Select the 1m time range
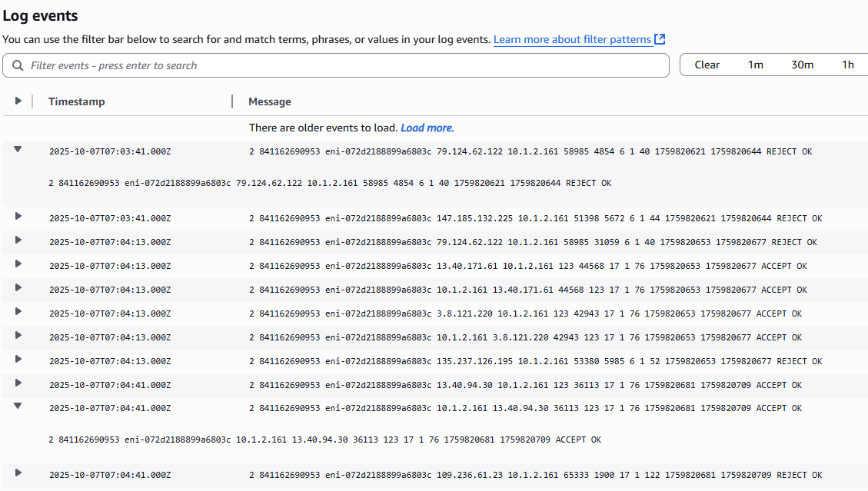Image resolution: width=868 pixels, height=491 pixels. (x=755, y=65)
